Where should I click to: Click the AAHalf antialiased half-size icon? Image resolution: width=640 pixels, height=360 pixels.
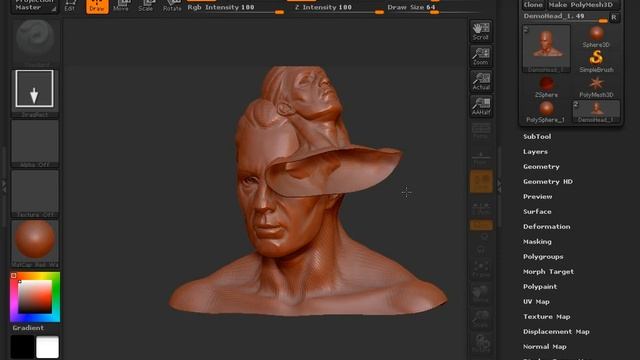tap(481, 106)
